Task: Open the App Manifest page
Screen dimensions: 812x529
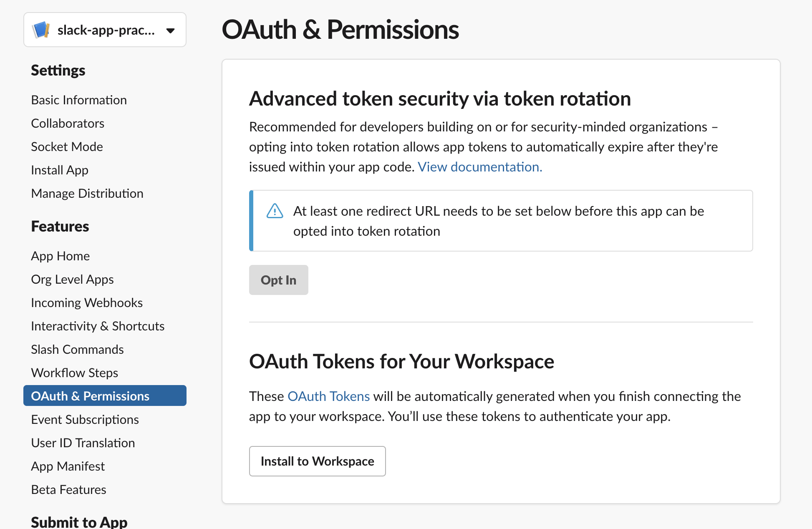Action: (68, 466)
